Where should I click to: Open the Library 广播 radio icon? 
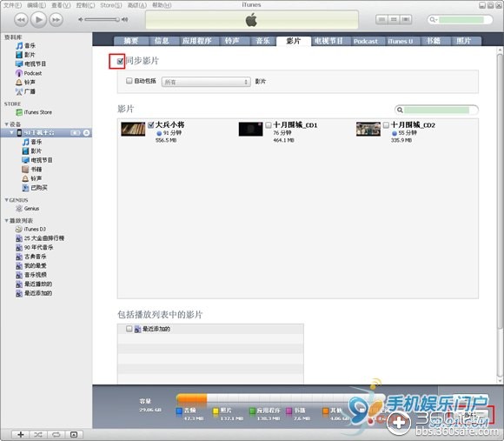[x=19, y=91]
